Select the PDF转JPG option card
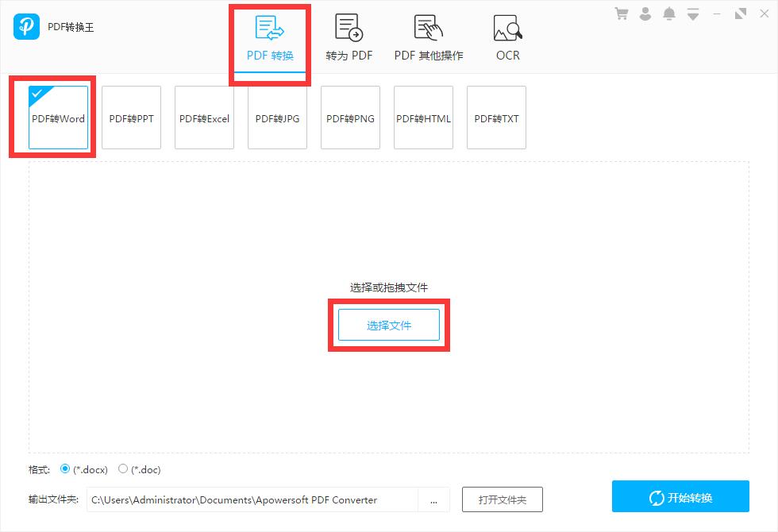 [x=277, y=118]
